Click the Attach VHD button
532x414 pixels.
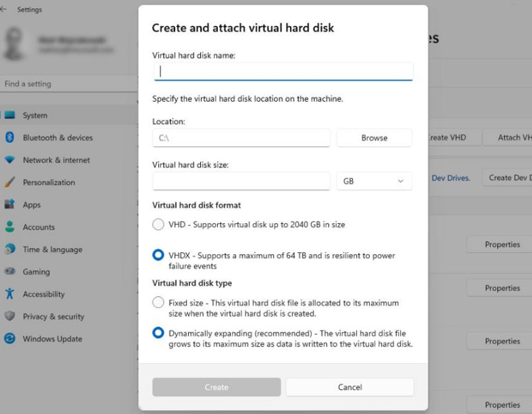[508, 137]
